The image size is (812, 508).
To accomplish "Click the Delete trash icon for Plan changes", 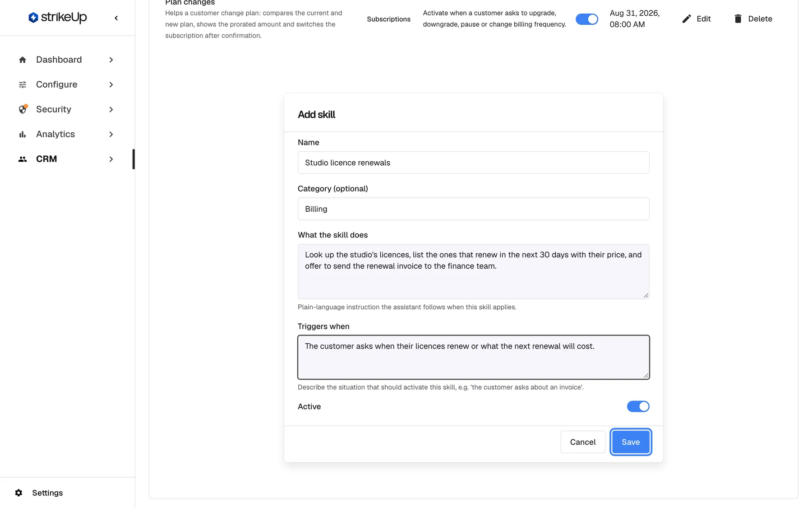I will pos(738,19).
